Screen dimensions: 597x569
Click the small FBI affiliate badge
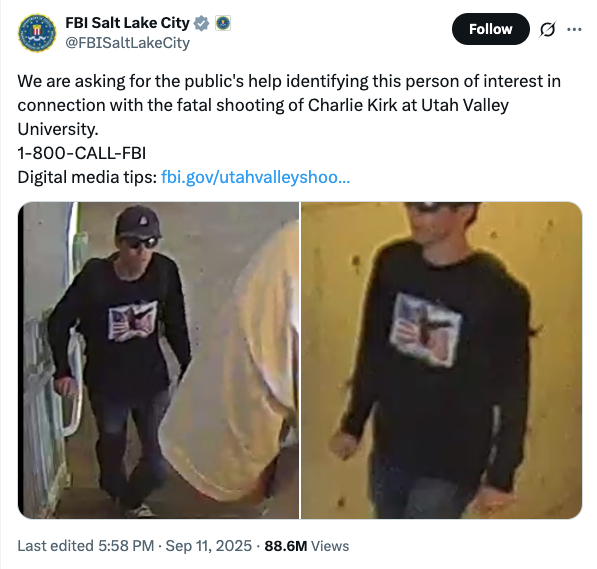(x=223, y=23)
